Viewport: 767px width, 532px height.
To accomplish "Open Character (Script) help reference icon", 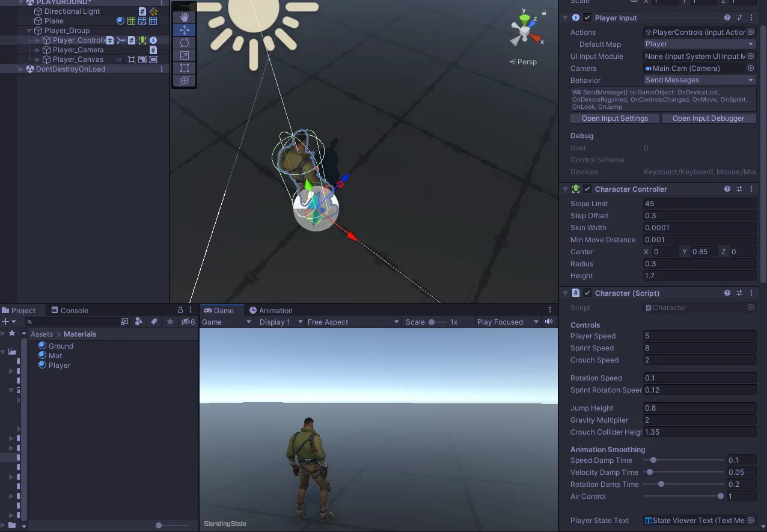I will [x=727, y=293].
